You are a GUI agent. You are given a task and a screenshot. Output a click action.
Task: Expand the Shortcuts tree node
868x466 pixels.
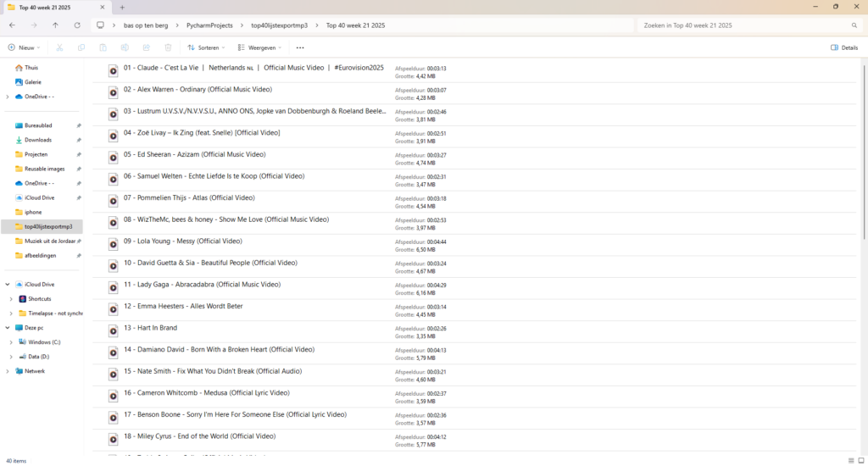tap(11, 299)
